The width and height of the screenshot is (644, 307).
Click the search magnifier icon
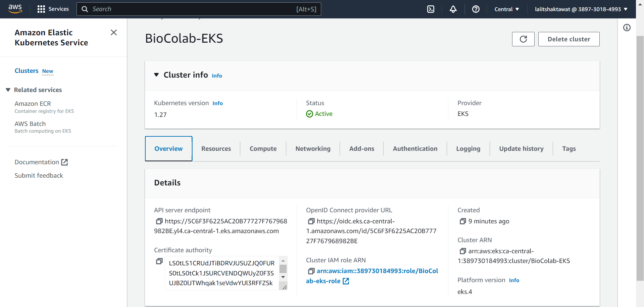click(x=85, y=9)
